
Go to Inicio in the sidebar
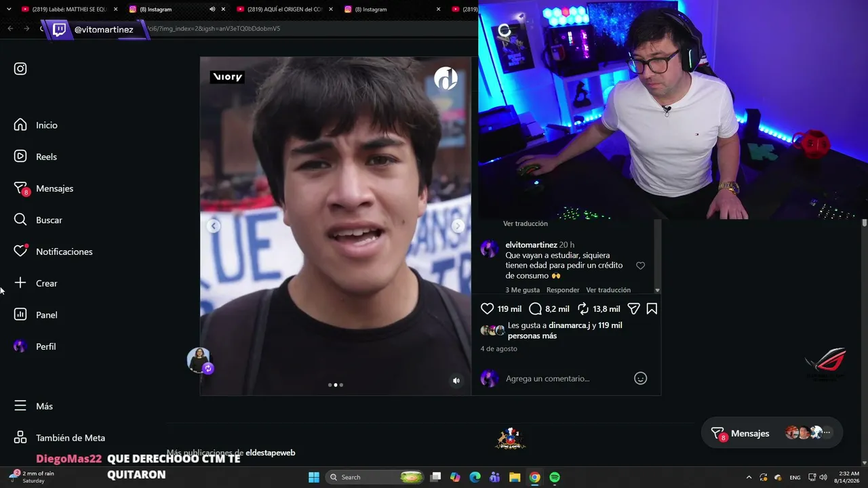point(36,125)
